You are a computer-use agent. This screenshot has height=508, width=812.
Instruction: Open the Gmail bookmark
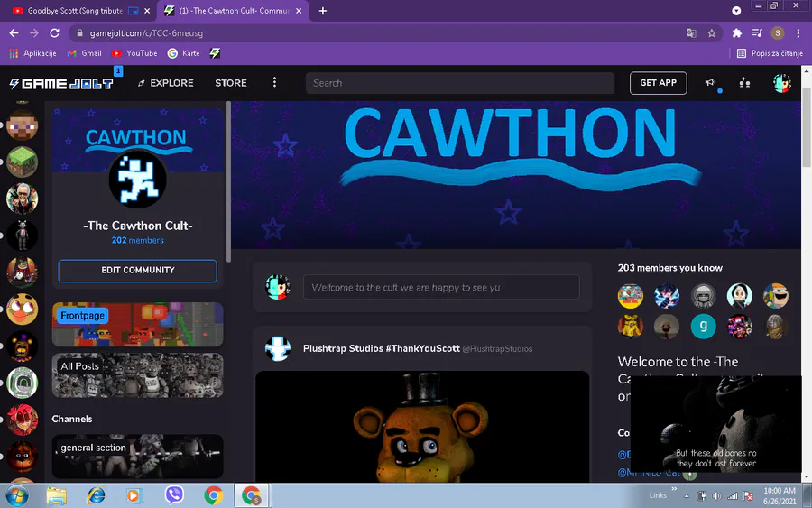pyautogui.click(x=85, y=53)
